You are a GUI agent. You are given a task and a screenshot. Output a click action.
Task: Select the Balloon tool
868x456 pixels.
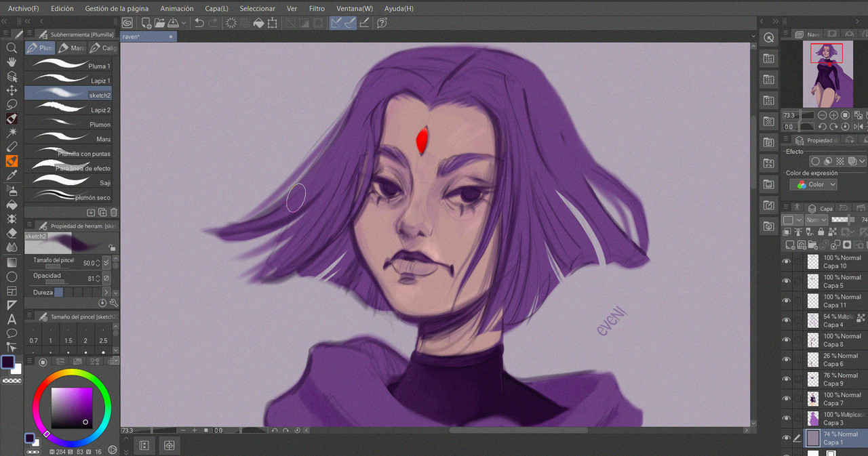pyautogui.click(x=12, y=333)
